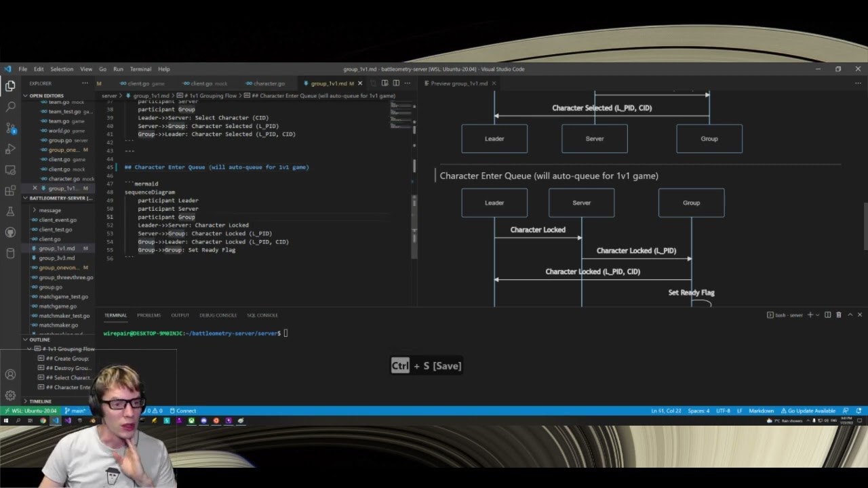Open the File menu
The image size is (868, 488).
[23, 69]
